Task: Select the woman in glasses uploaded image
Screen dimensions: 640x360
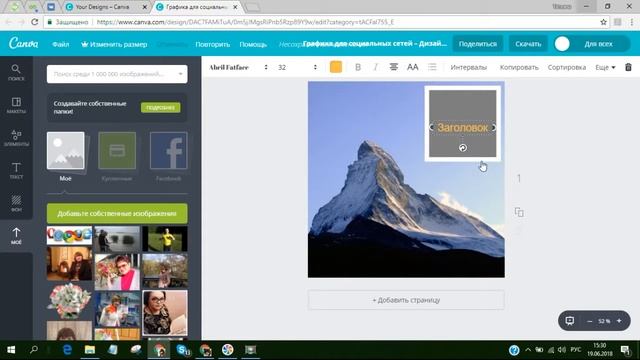Action: tap(165, 313)
